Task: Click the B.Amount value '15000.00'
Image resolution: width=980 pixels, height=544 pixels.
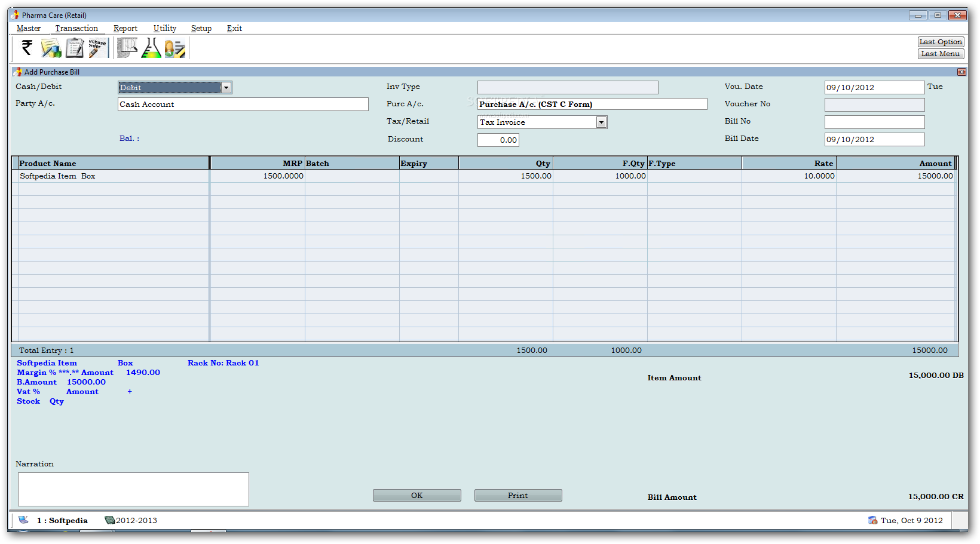Action: coord(86,382)
